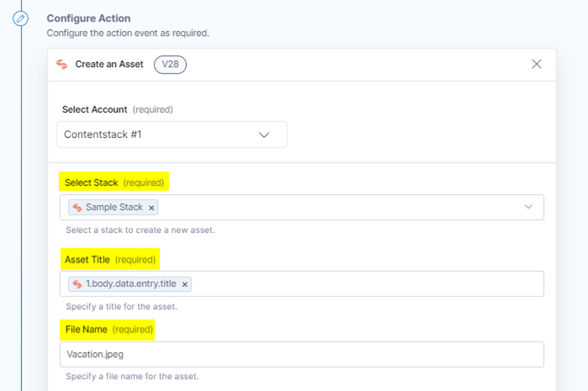This screenshot has width=588, height=391.
Task: Open the Select Account dropdown
Action: click(x=172, y=134)
